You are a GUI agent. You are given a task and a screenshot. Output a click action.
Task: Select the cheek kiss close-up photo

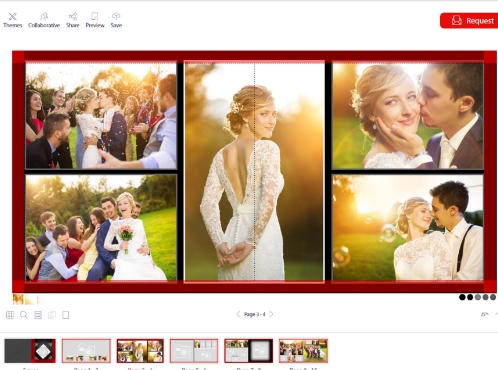(408, 116)
